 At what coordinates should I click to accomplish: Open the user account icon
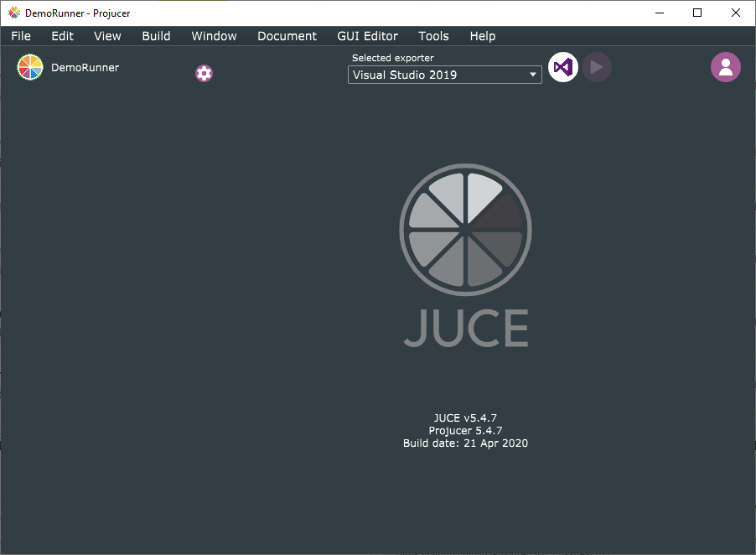coord(726,67)
